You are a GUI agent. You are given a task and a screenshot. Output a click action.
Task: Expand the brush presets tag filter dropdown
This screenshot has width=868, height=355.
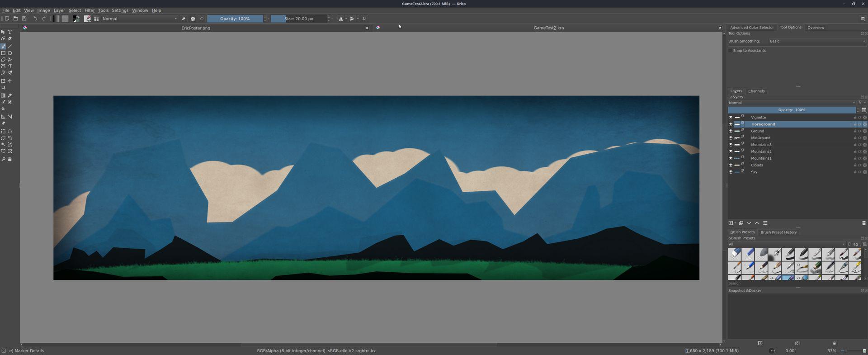click(787, 244)
